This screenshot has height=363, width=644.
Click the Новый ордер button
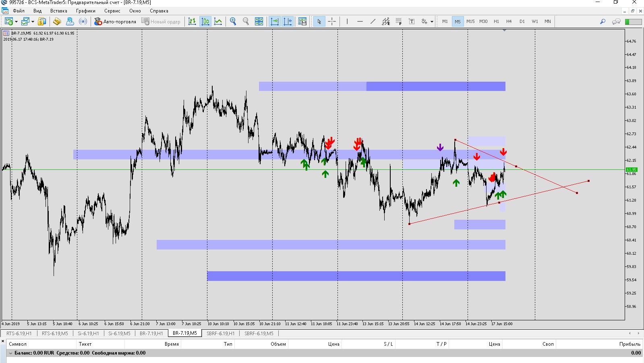(161, 21)
